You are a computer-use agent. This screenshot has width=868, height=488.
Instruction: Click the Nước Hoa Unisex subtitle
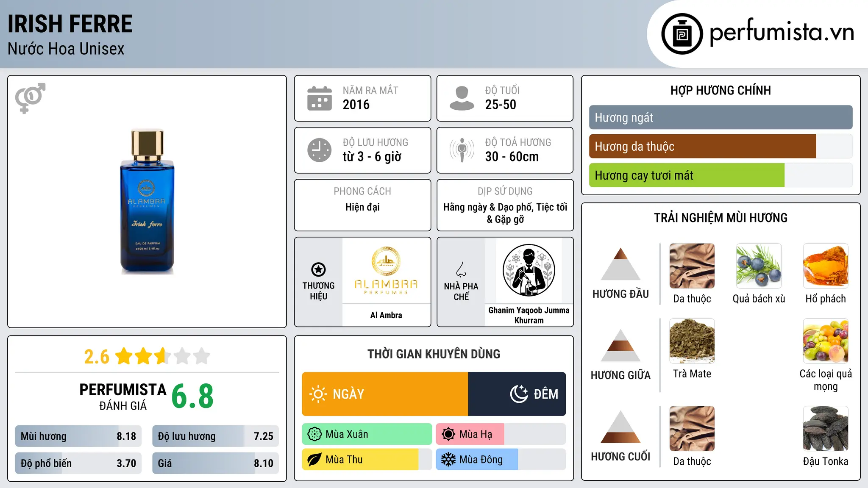coord(66,49)
